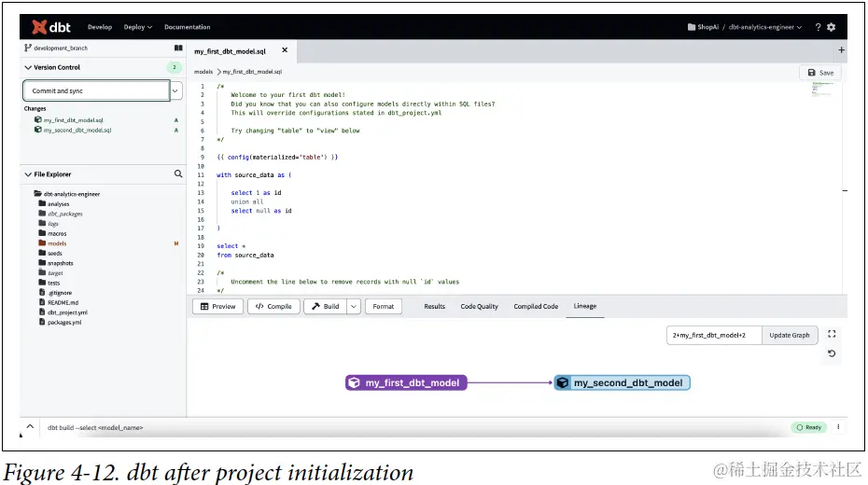Viewport: 868px width, 485px height.
Task: Click the Format button
Action: 383,306
